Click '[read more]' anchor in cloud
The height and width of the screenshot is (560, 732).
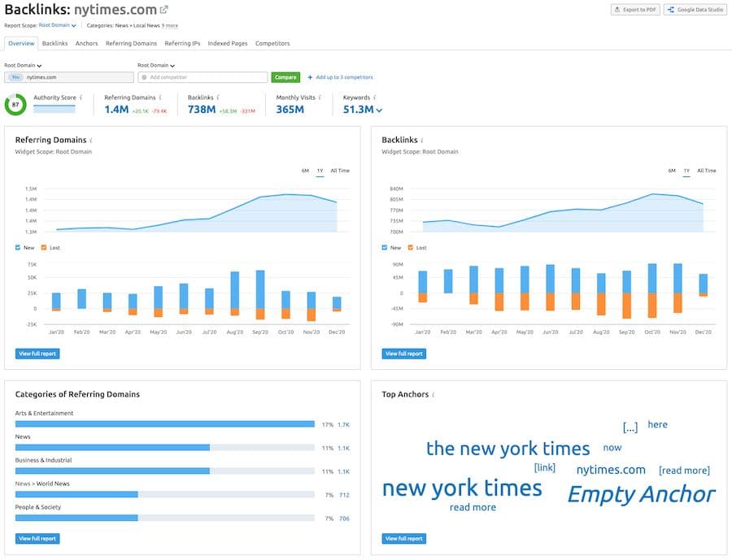point(684,471)
